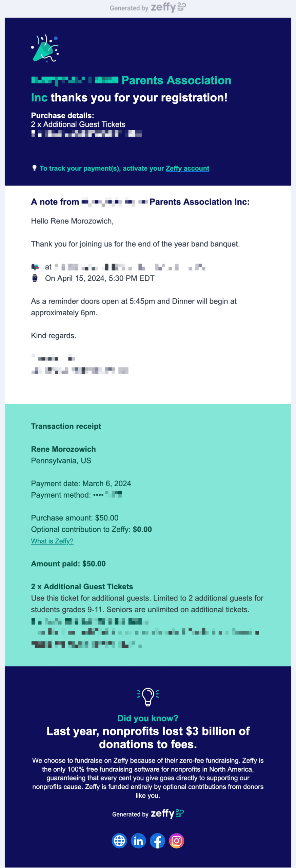This screenshot has width=296, height=868.
Task: Open the Facebook icon in the footer
Action: pyautogui.click(x=157, y=841)
